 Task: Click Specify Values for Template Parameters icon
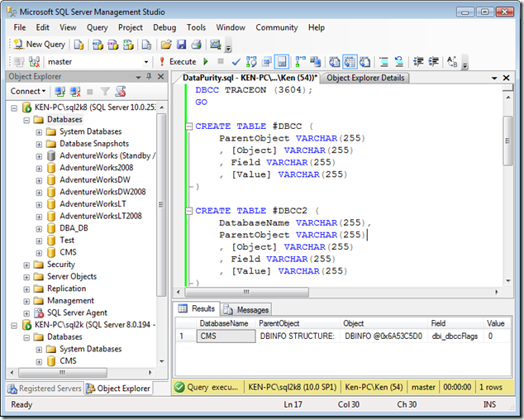(452, 61)
